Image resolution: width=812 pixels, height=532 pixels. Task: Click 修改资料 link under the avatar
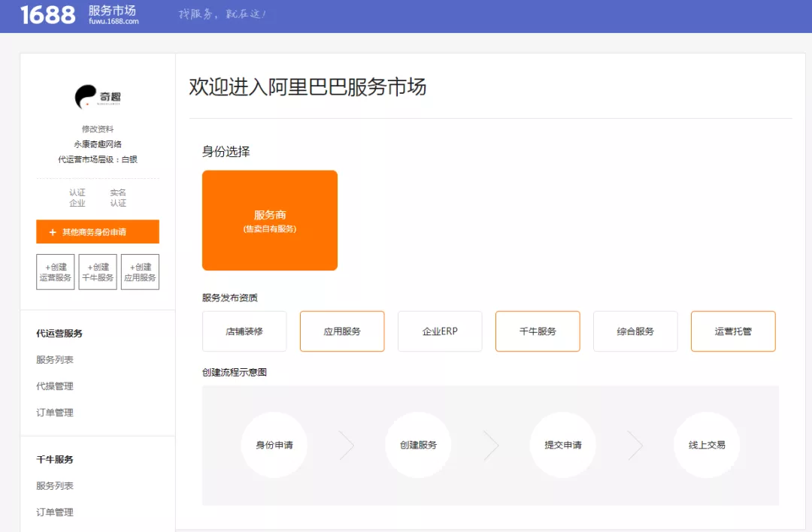97,128
